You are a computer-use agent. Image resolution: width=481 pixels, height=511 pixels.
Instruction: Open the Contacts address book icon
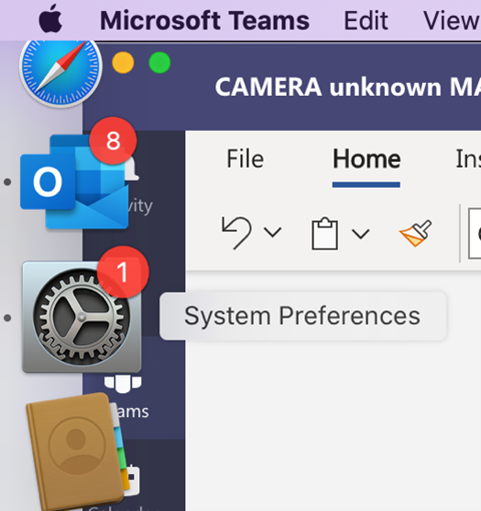(x=76, y=452)
